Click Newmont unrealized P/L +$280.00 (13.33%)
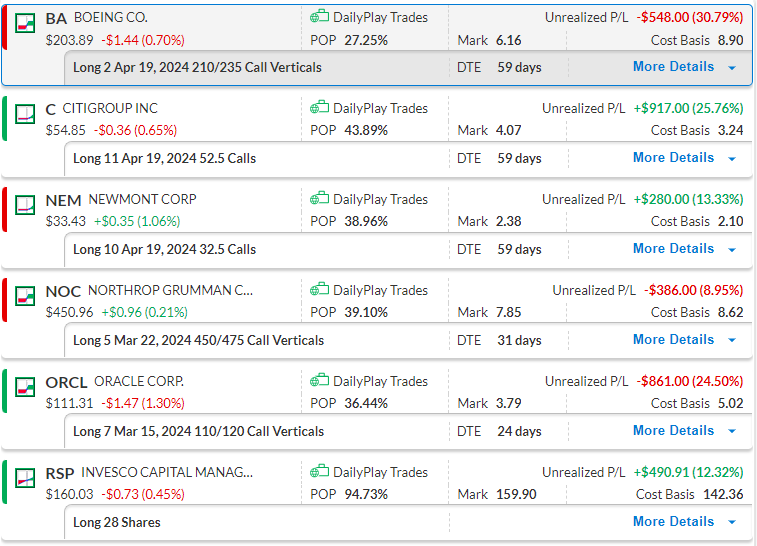 pos(688,199)
